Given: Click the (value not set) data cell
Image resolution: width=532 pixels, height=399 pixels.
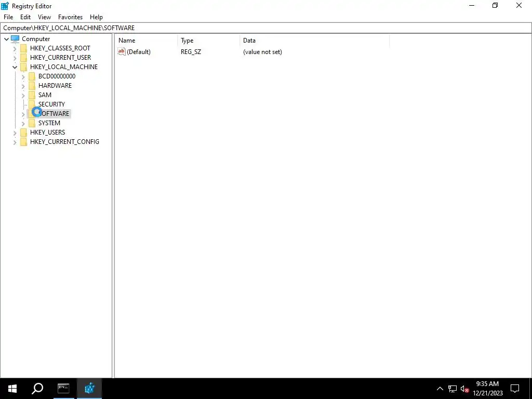Looking at the screenshot, I should [262, 52].
